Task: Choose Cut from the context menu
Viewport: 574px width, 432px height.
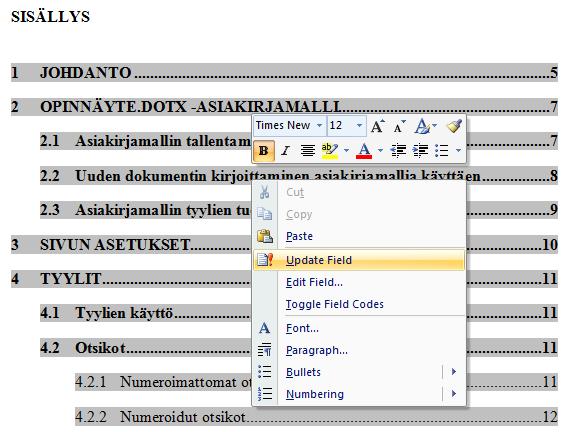Action: click(359, 192)
